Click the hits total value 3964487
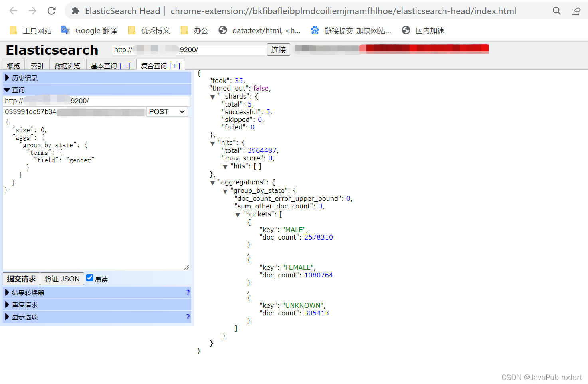 [x=262, y=150]
